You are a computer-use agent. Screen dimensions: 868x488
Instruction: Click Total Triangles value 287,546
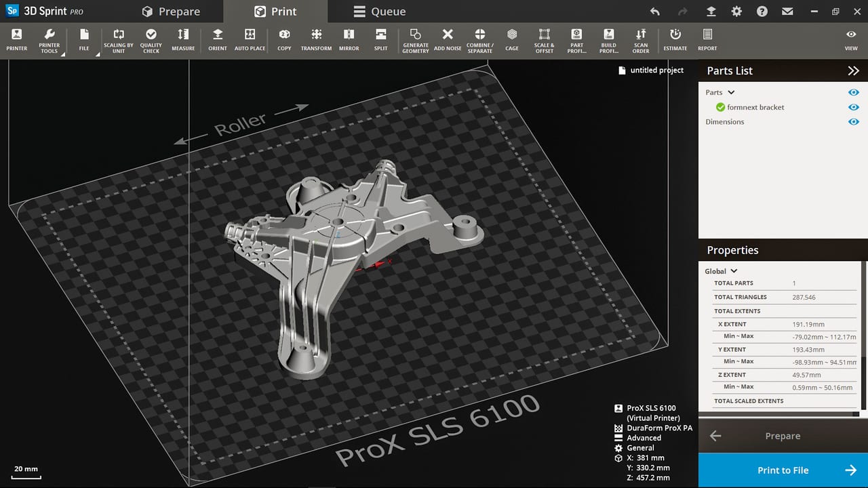tap(804, 298)
